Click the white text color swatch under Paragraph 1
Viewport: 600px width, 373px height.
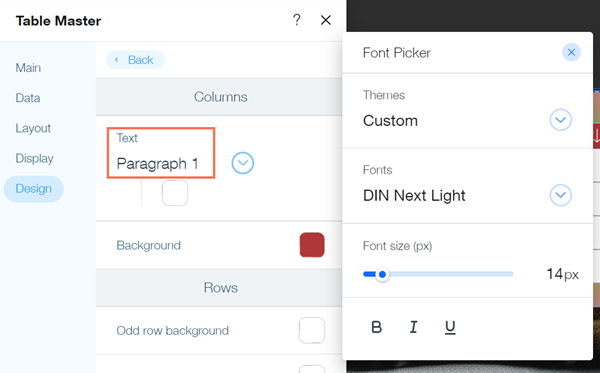pos(175,193)
